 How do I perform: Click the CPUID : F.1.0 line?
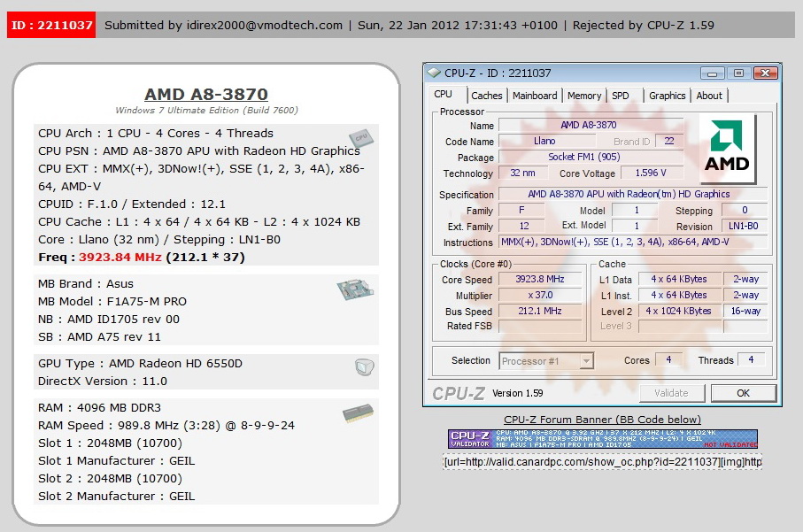[132, 204]
